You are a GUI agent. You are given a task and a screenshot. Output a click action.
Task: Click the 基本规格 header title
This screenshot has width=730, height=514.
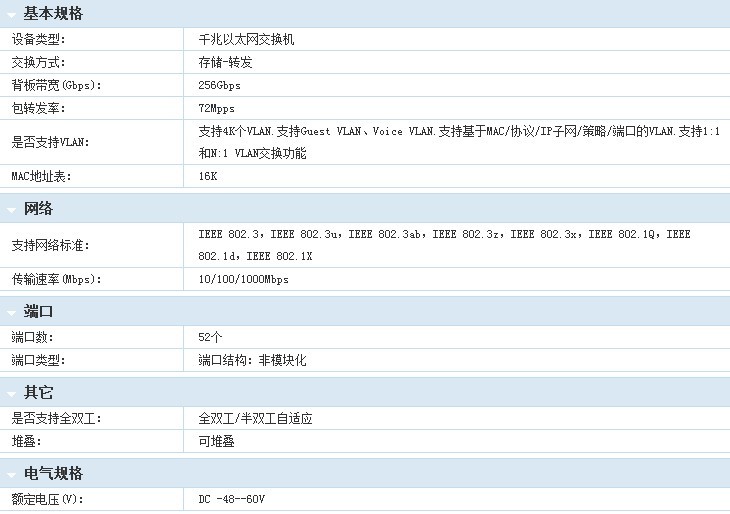[53, 14]
